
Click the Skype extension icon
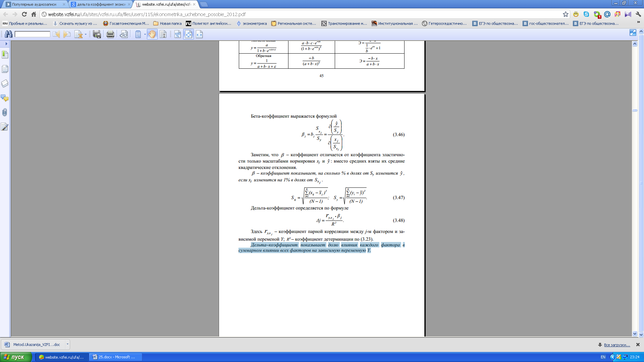coord(586,14)
